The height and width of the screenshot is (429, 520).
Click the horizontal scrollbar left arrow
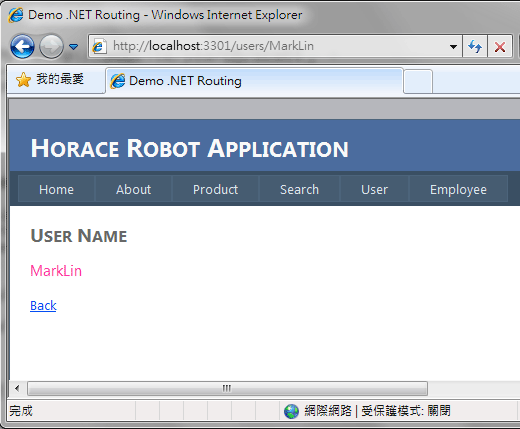[x=17, y=388]
